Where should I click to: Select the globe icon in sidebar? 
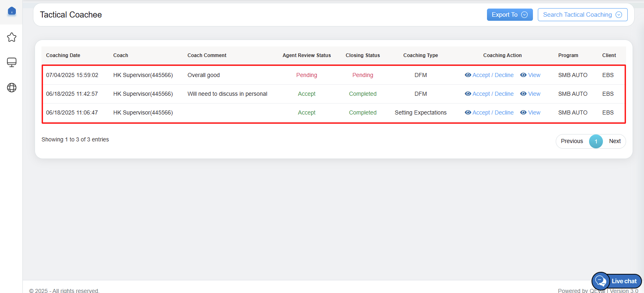pos(12,88)
